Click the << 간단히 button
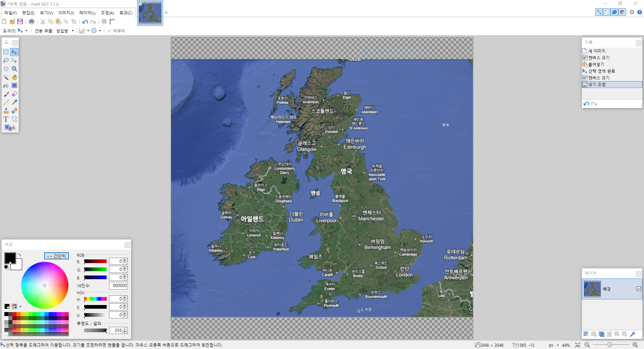The image size is (644, 349). point(56,256)
